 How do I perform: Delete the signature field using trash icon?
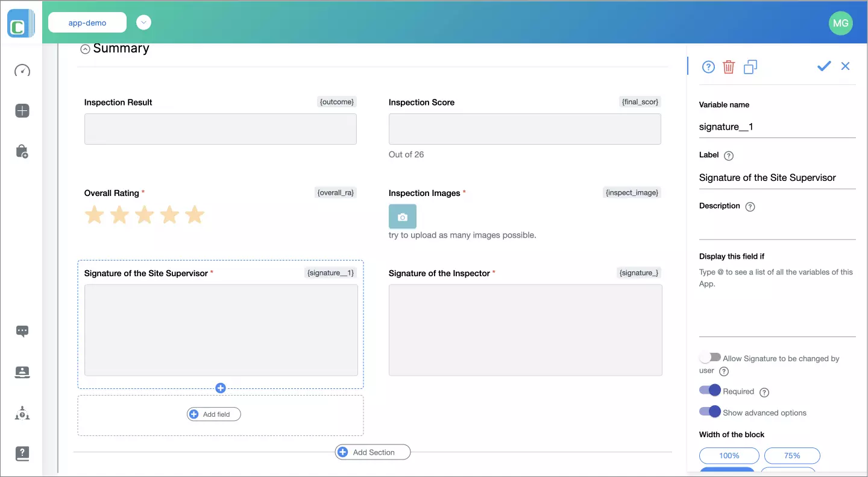[x=729, y=66]
